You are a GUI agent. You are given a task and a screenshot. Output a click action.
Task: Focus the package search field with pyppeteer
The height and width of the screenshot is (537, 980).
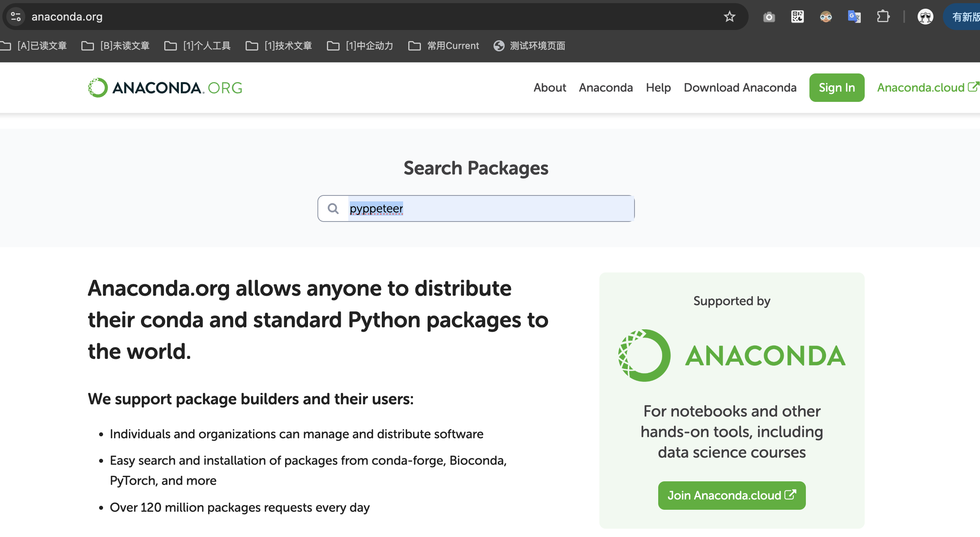(x=476, y=208)
